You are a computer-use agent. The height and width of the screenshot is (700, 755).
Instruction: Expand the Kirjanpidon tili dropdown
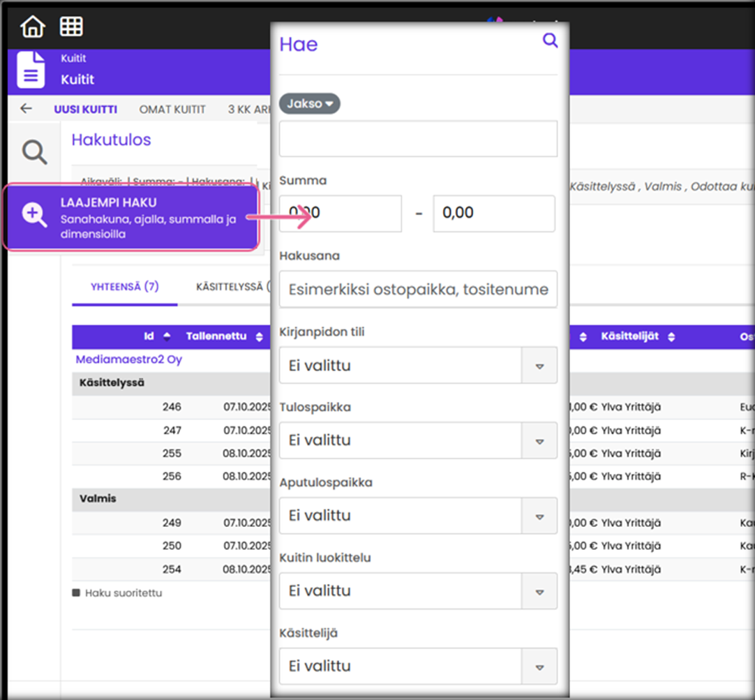tap(539, 366)
